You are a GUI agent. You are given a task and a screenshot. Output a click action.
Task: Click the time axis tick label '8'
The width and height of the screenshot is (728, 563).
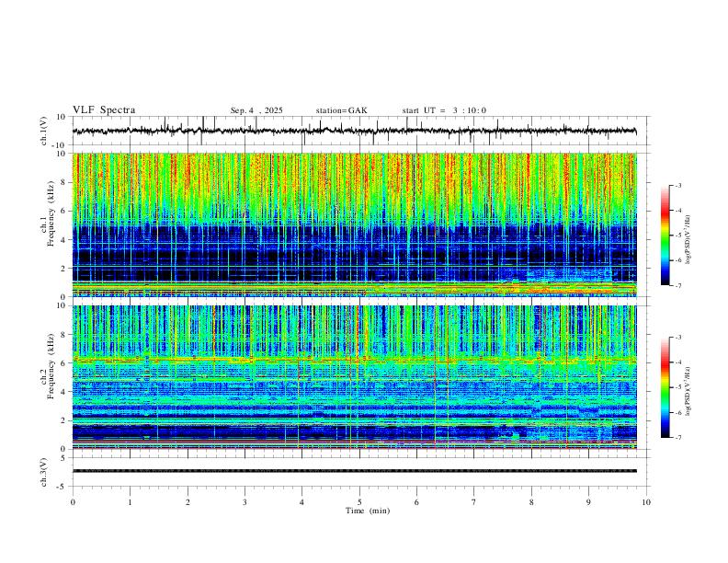click(x=531, y=502)
